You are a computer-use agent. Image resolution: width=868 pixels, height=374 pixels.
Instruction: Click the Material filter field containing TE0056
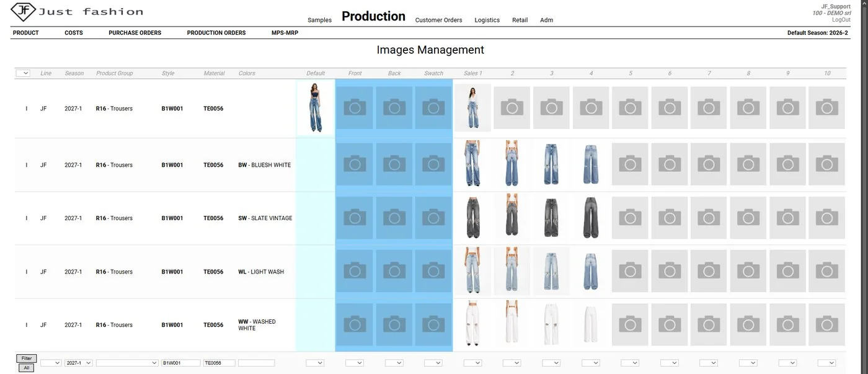click(219, 363)
